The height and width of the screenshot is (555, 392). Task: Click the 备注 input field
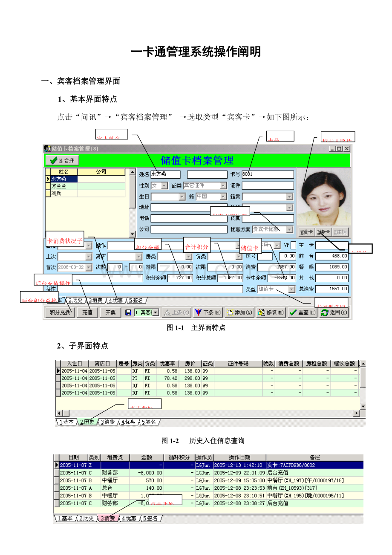tap(150, 289)
